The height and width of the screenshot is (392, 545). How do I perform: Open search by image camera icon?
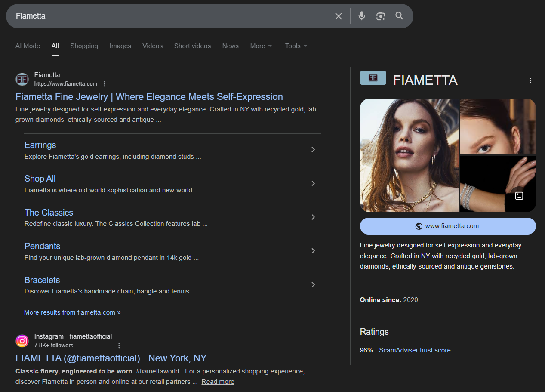[x=381, y=16]
